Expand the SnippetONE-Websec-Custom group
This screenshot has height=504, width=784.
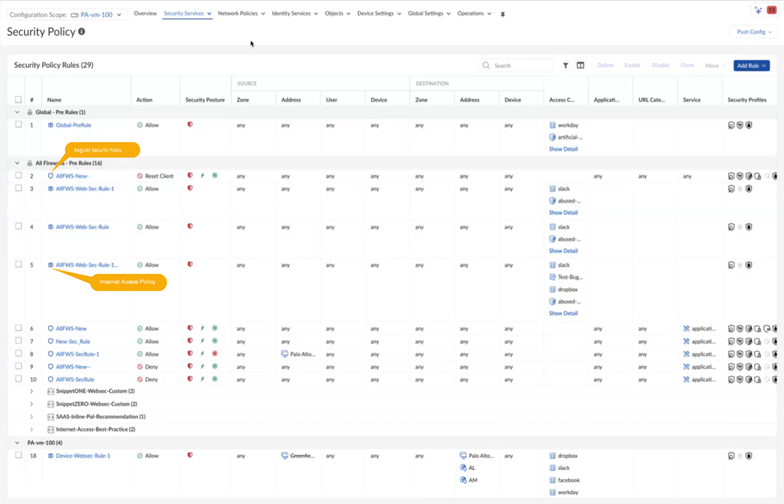32,391
